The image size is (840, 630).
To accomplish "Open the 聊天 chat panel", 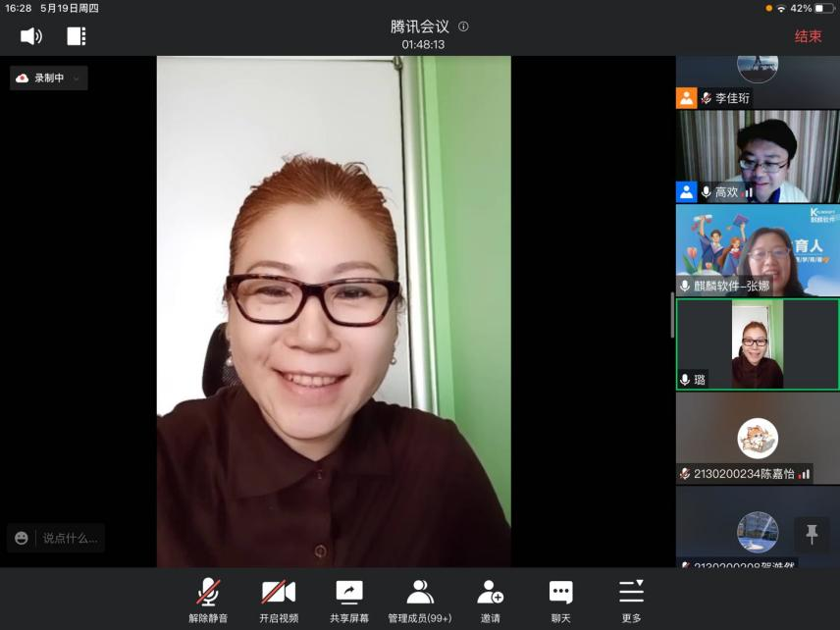I will 561,602.
